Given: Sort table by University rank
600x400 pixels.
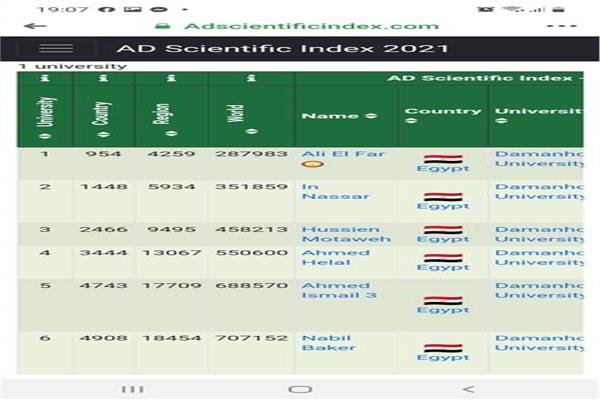Looking at the screenshot, I should click(x=46, y=136).
